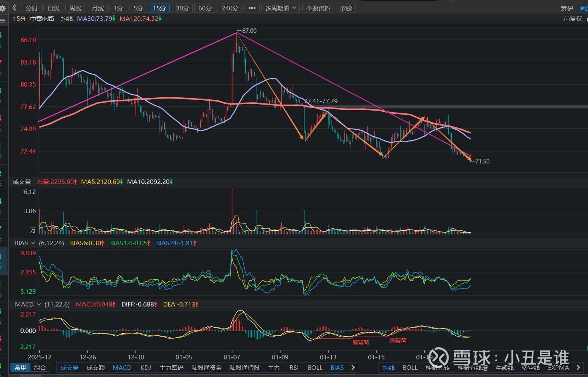Select the KDJ indicator tab
Image resolution: width=588 pixels, height=377 pixels.
(145, 367)
